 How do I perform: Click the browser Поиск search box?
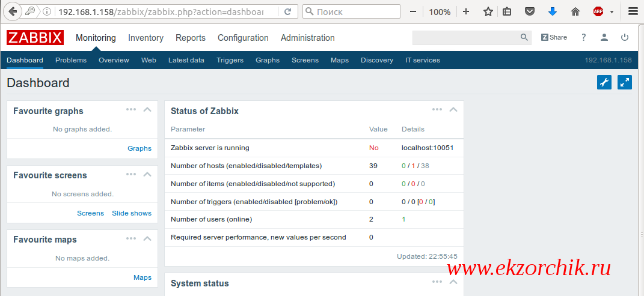pos(352,11)
